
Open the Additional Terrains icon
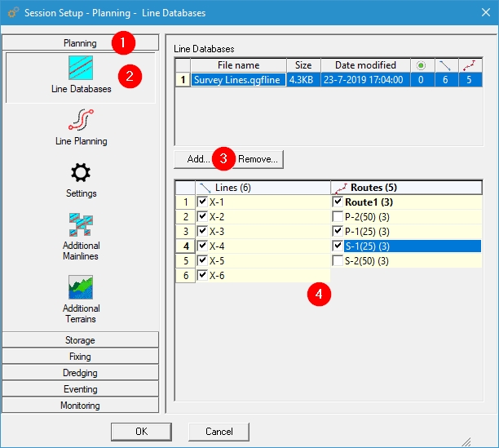pyautogui.click(x=80, y=288)
